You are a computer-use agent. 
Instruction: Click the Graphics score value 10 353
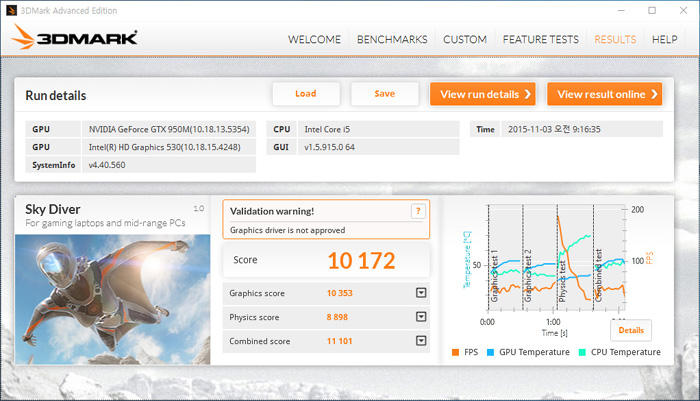point(340,293)
